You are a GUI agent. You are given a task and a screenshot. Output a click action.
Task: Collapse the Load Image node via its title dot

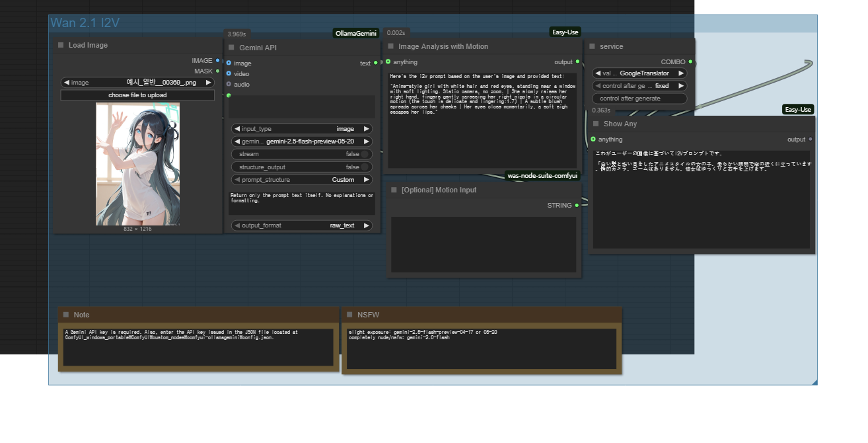[x=61, y=45]
